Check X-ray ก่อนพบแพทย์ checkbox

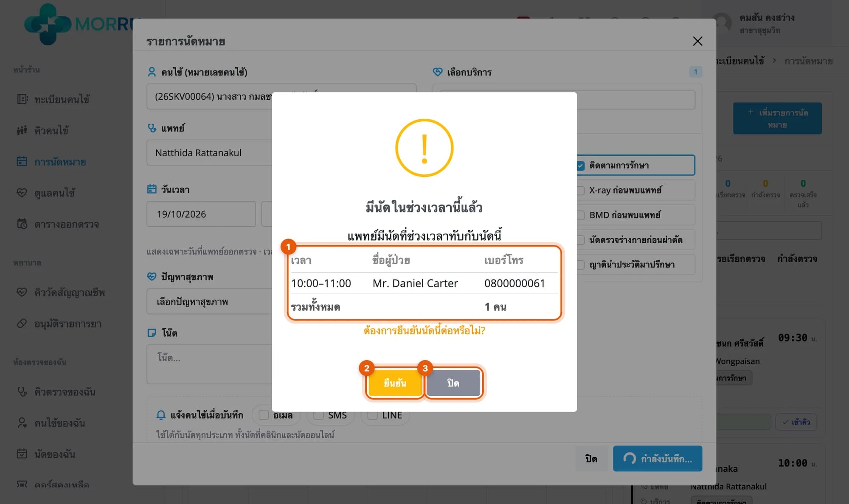coord(581,190)
